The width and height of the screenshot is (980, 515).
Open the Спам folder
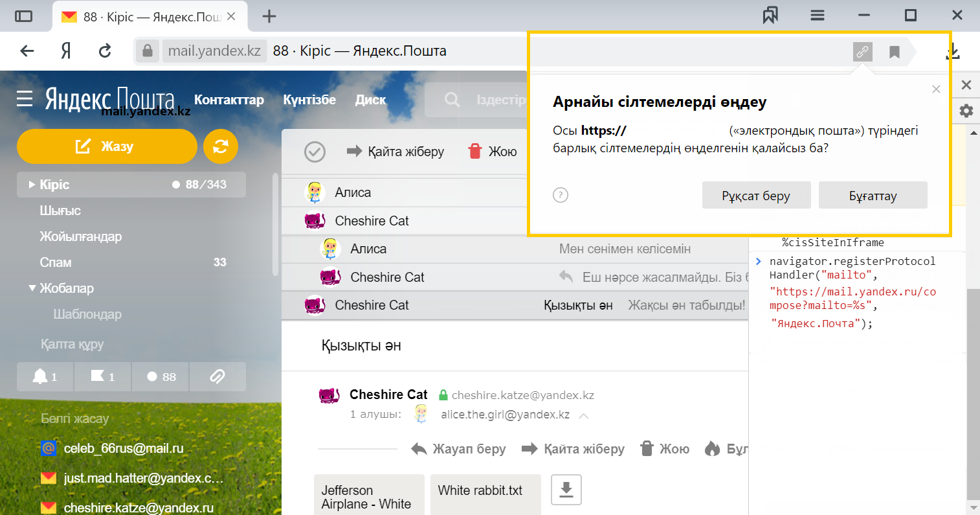pos(56,262)
